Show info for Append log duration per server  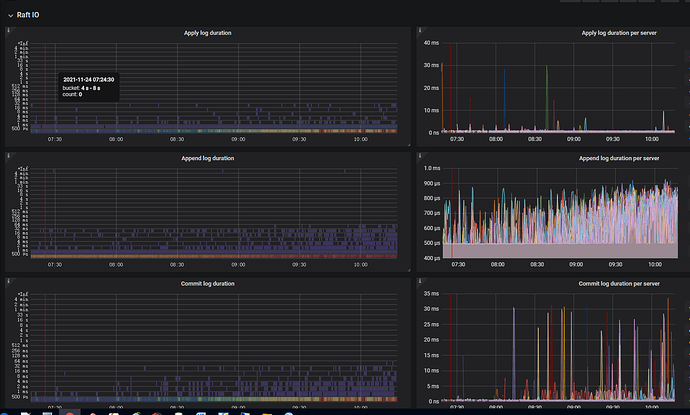point(420,157)
